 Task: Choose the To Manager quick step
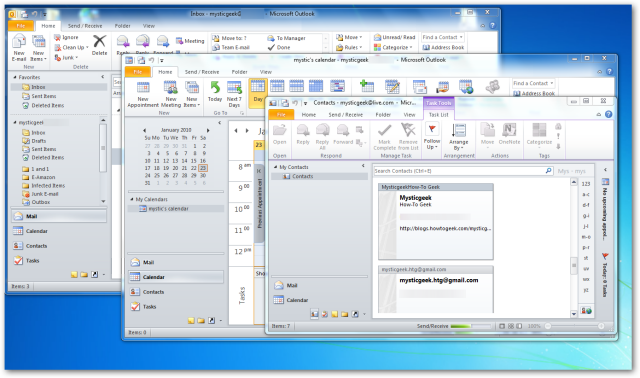287,38
